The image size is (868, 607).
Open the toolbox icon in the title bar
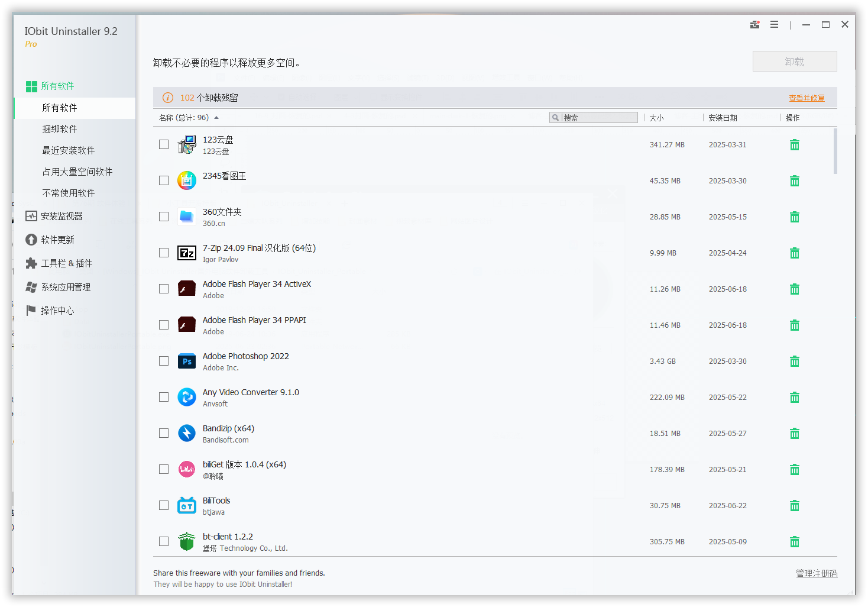click(x=755, y=24)
